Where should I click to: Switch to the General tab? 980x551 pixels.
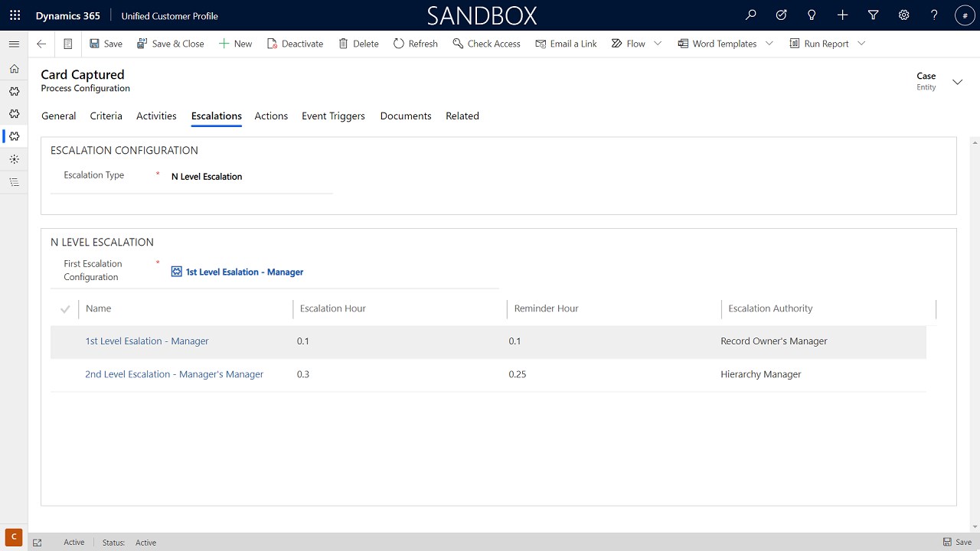point(59,116)
